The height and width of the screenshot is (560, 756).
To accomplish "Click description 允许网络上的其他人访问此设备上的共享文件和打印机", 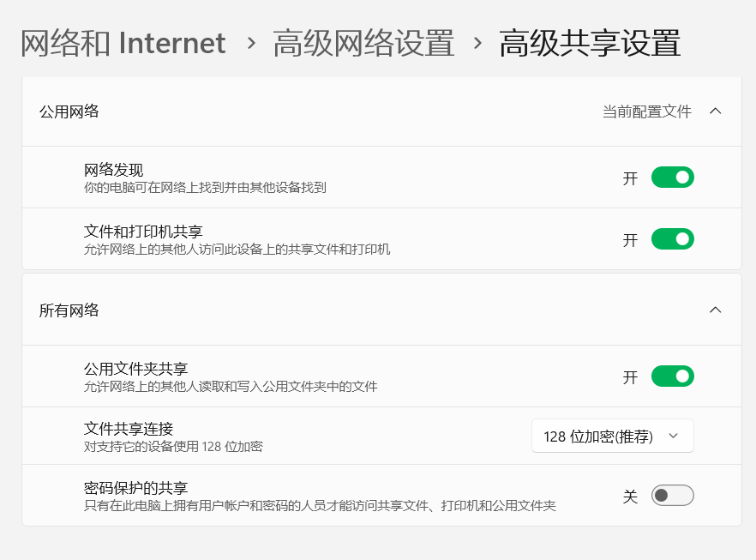I will coord(237,250).
